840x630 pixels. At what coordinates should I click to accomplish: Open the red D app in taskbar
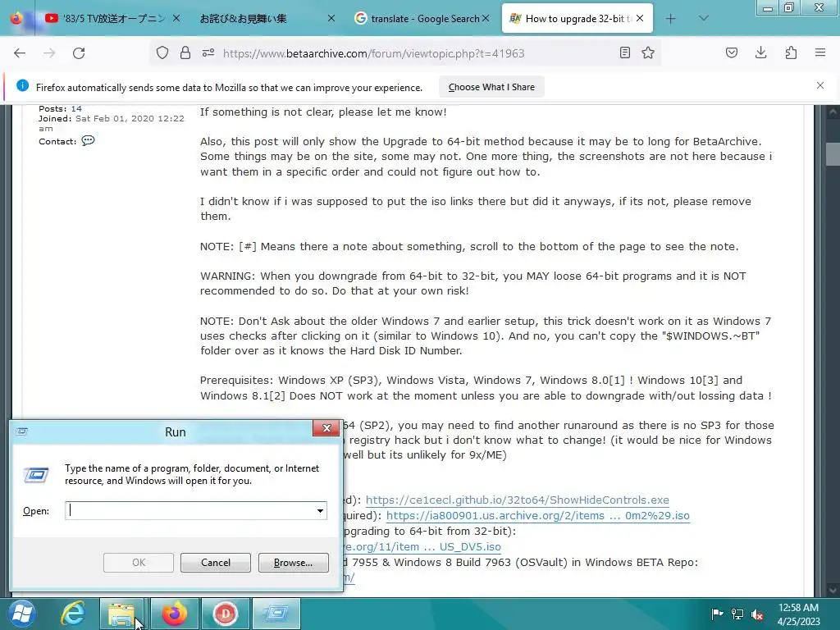click(x=225, y=614)
